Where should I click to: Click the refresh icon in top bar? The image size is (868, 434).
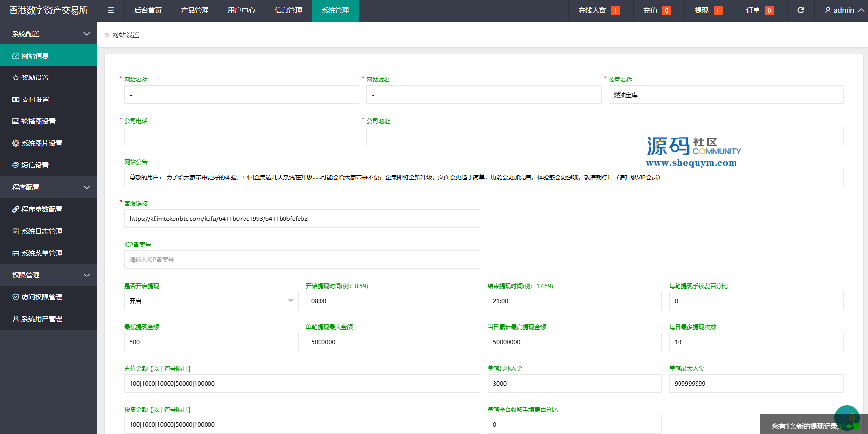coord(800,10)
